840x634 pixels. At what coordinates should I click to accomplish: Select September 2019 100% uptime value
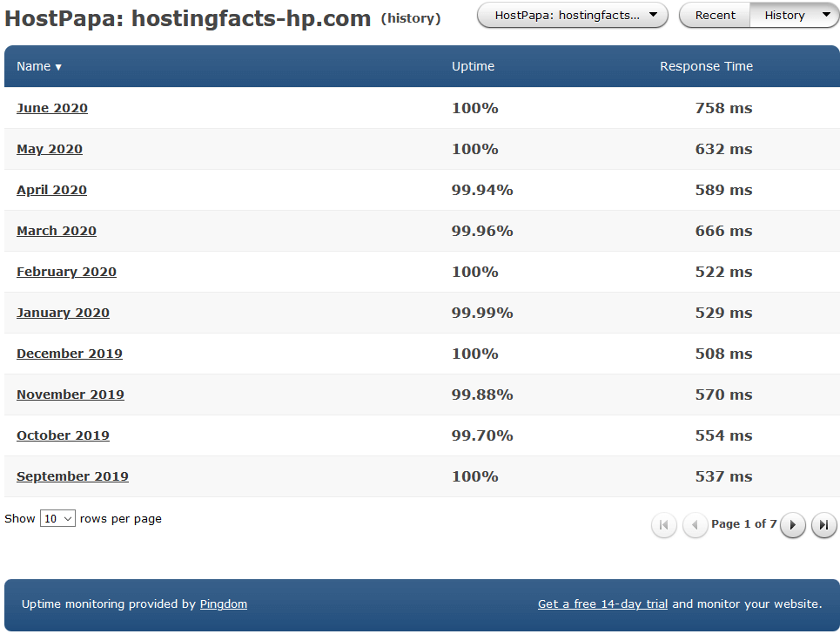tap(474, 475)
